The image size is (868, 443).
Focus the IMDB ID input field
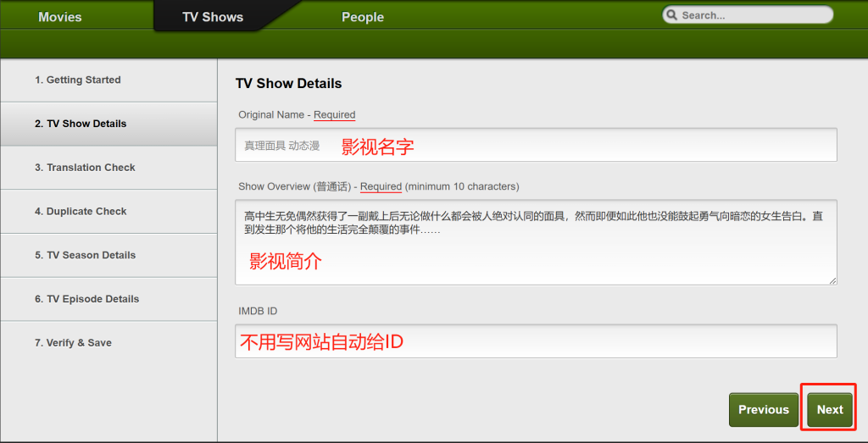pyautogui.click(x=536, y=341)
